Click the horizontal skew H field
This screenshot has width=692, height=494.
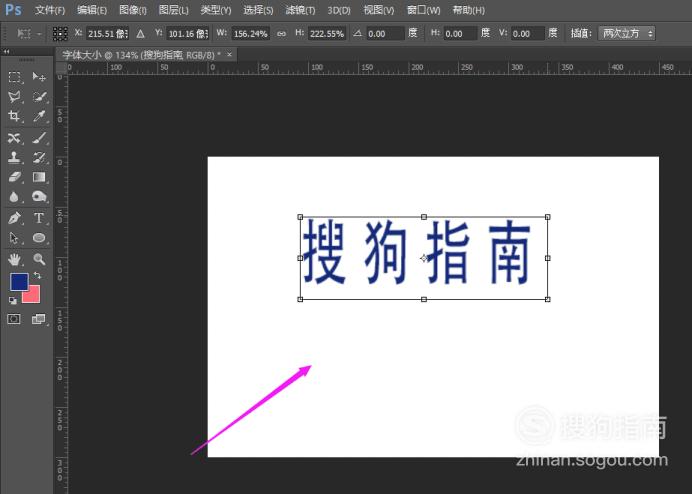[x=460, y=34]
